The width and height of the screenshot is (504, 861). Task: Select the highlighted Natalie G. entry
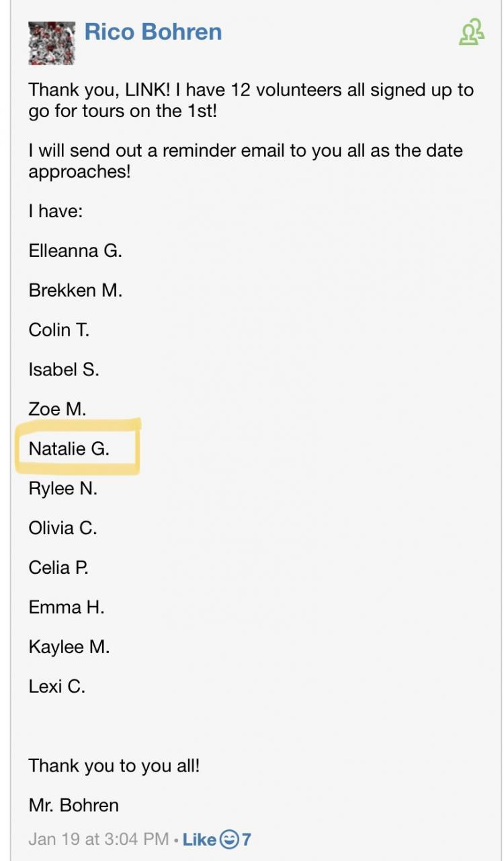tap(69, 449)
